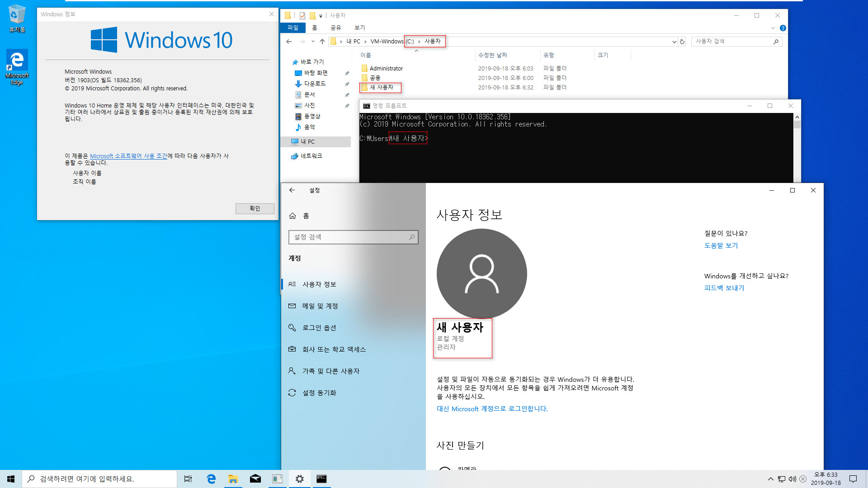Open Settings 홈
This screenshot has height=488, width=868.
tap(299, 216)
